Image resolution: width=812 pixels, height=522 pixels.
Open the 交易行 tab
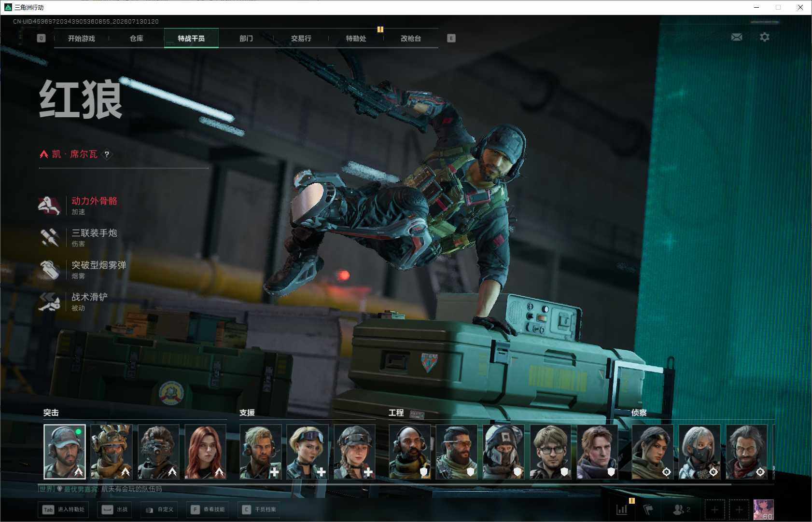pyautogui.click(x=301, y=38)
